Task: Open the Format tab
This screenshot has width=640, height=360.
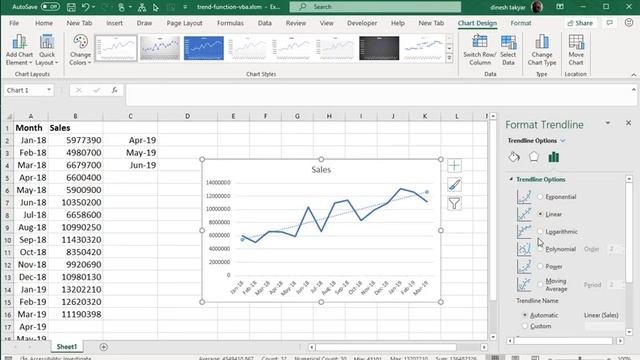Action: pos(521,23)
